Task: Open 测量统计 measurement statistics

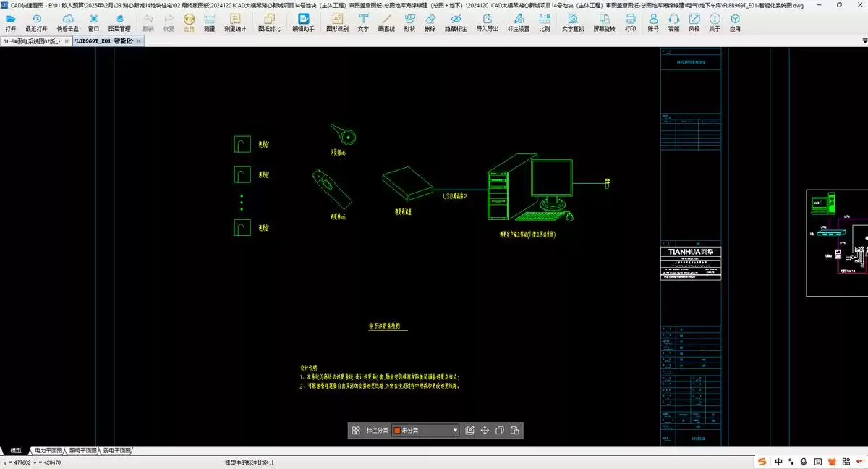Action: point(235,22)
